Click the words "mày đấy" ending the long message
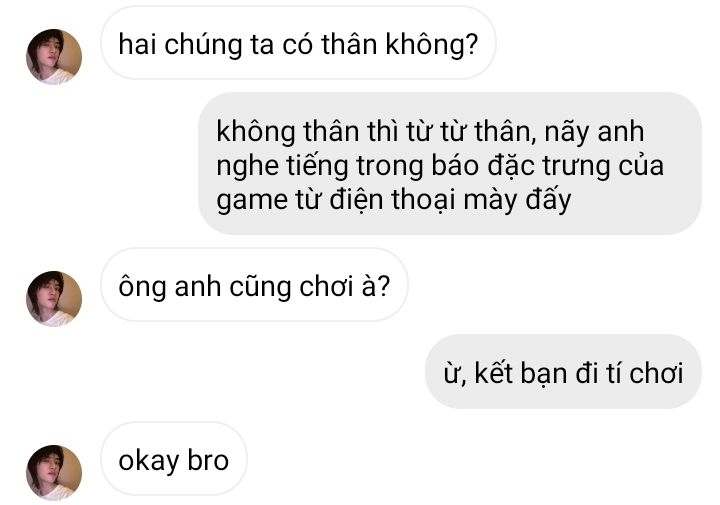Screen dimensions: 720x505 (518, 200)
